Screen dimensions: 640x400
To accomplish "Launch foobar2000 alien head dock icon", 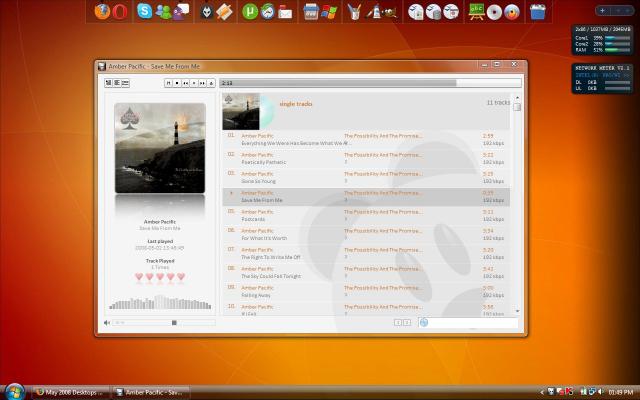I will point(207,12).
